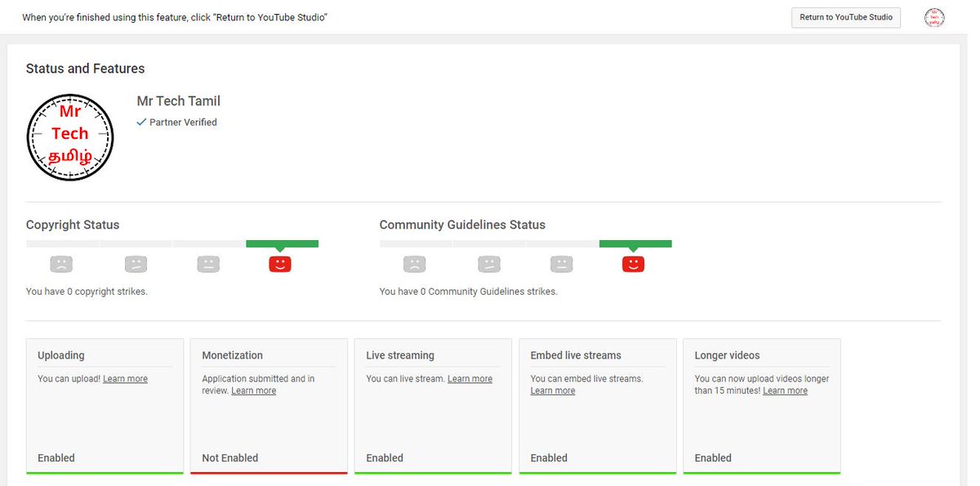Click the Longer videos card title
The height and width of the screenshot is (486, 980).
(727, 355)
